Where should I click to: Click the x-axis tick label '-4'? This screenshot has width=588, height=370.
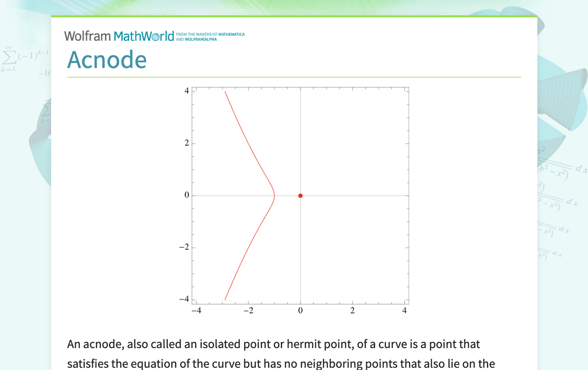(x=196, y=309)
